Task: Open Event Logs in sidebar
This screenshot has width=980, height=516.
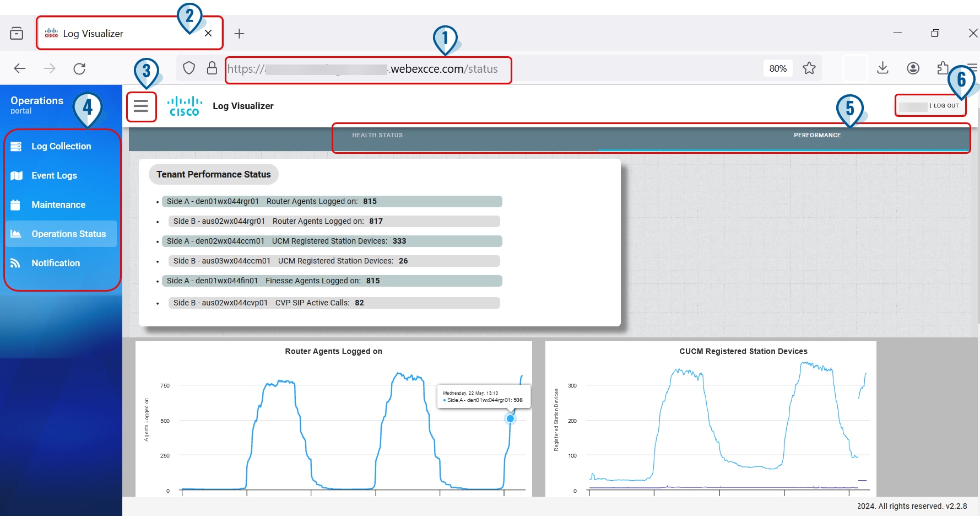Action: point(61,175)
